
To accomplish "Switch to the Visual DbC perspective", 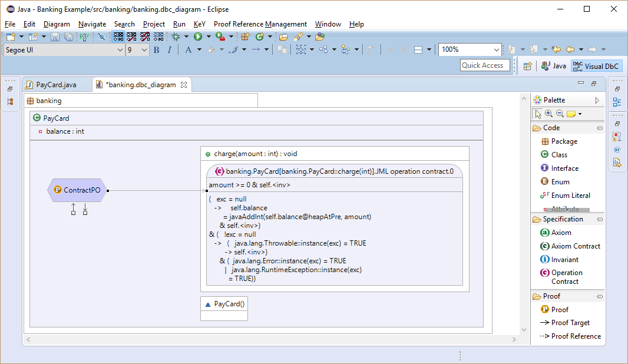I will (596, 66).
